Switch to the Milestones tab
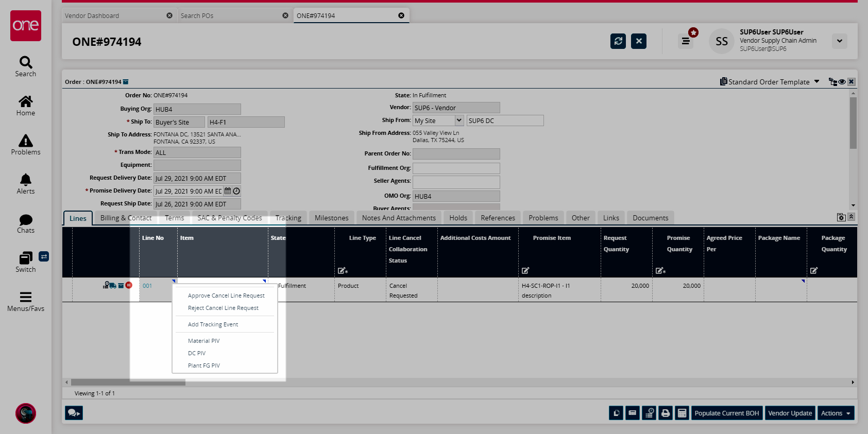Viewport: 868px width, 434px height. tap(331, 218)
